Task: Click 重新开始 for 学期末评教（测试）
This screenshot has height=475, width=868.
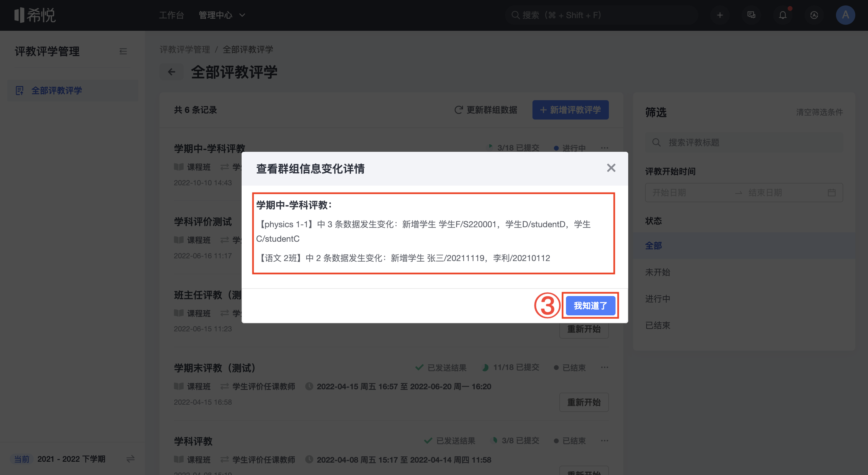Action: pos(584,402)
